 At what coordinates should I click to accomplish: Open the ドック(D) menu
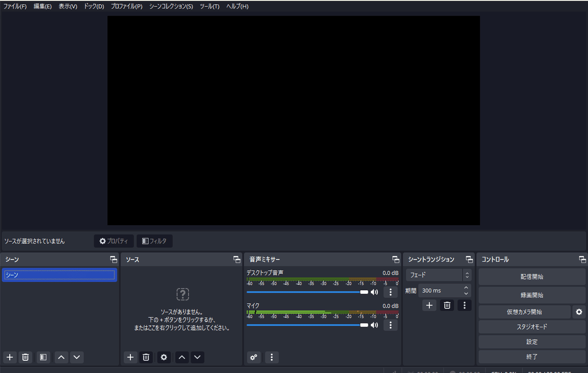[94, 6]
